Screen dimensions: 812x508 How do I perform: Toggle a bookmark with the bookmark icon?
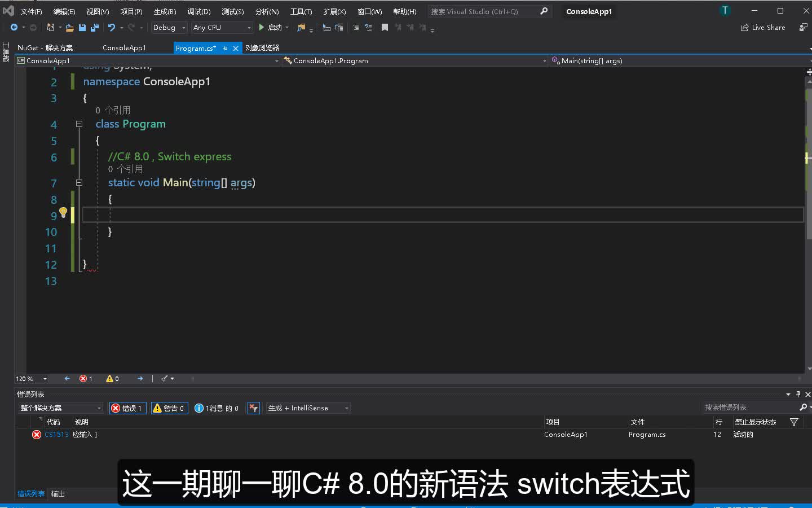(385, 27)
